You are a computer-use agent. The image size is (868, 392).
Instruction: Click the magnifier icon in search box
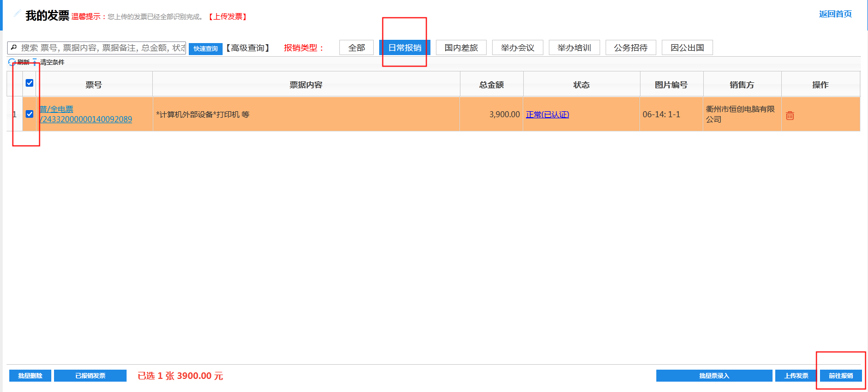[14, 48]
